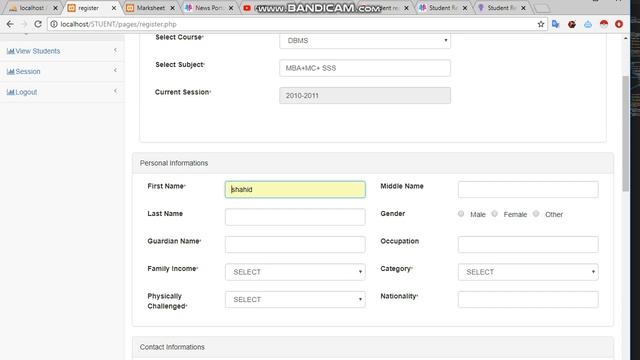Click the Session chart icon in sidebar
This screenshot has height=360, width=640.
(x=11, y=71)
